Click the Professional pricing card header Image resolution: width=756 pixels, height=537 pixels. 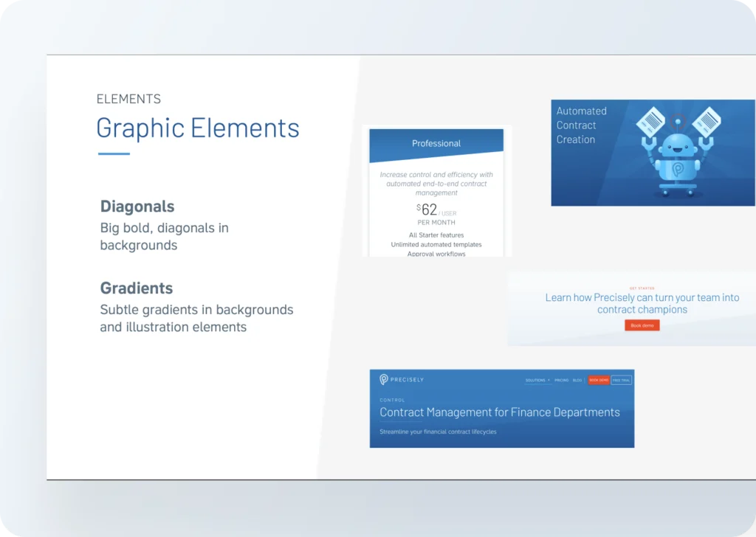pos(436,144)
